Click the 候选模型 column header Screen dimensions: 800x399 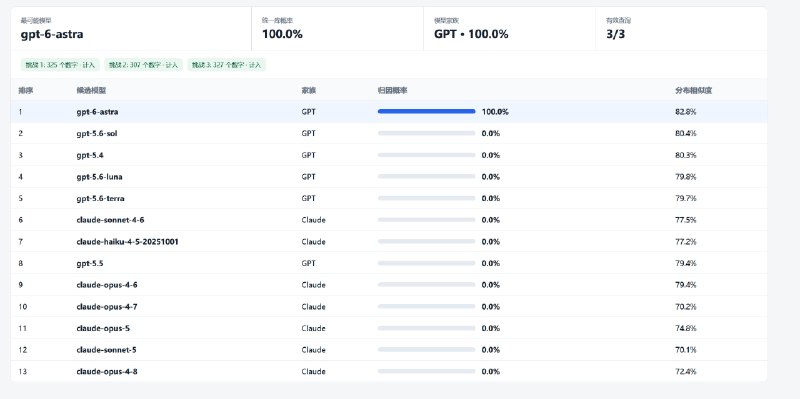point(91,90)
